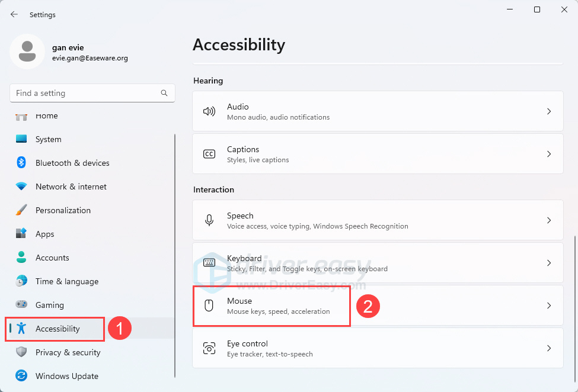The width and height of the screenshot is (578, 392).
Task: Click the Captions CC icon
Action: (209, 154)
